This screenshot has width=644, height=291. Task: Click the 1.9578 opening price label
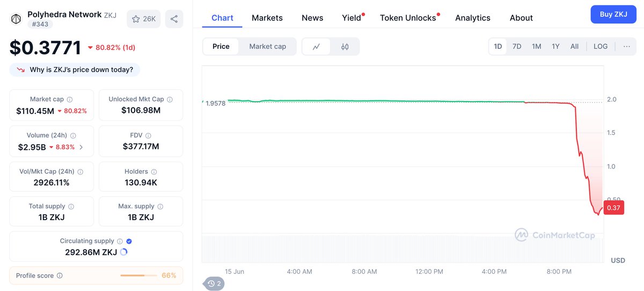(216, 103)
